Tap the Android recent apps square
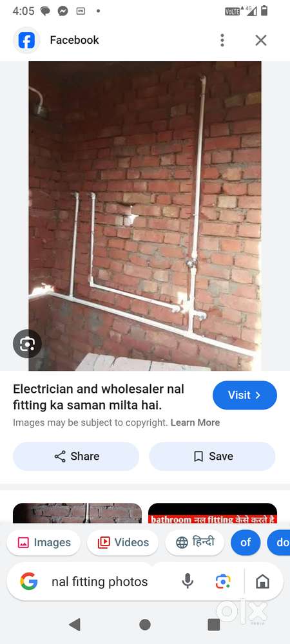The width and height of the screenshot is (290, 644). pyautogui.click(x=213, y=625)
